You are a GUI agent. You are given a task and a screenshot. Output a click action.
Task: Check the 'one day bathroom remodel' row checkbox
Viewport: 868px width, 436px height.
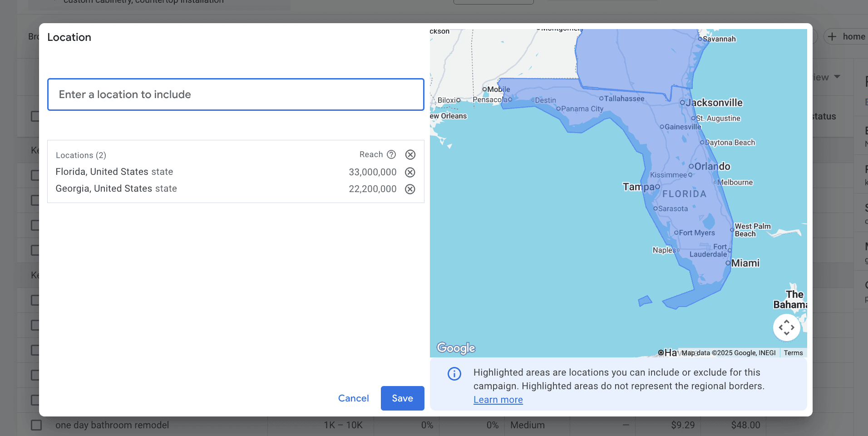point(36,425)
